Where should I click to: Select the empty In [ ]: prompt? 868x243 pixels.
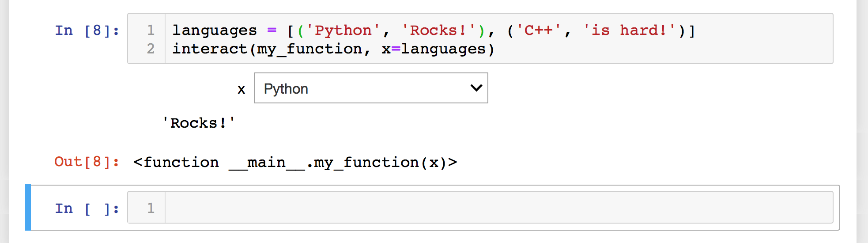(87, 209)
